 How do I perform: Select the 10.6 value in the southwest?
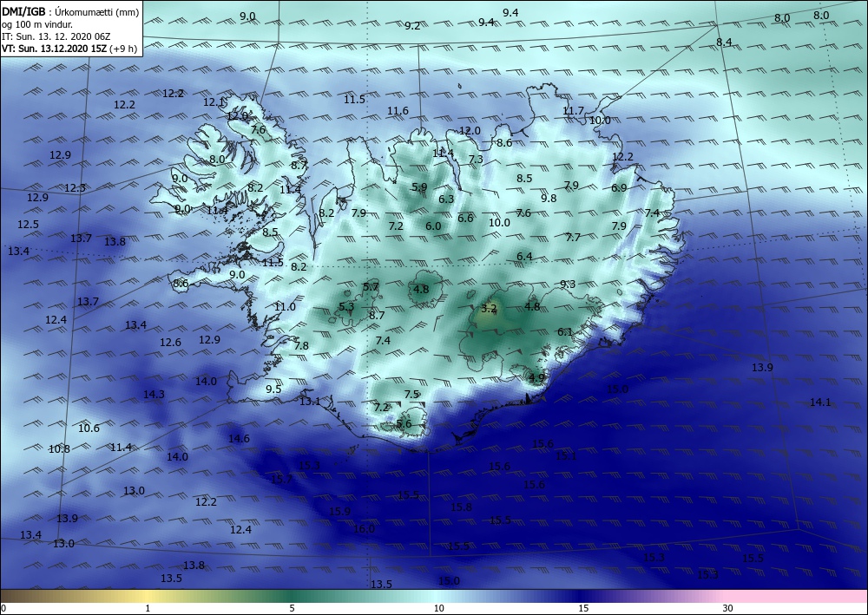[x=89, y=428]
